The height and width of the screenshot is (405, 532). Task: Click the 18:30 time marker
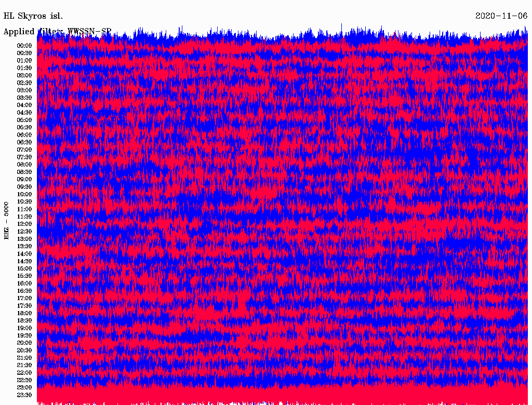point(24,321)
